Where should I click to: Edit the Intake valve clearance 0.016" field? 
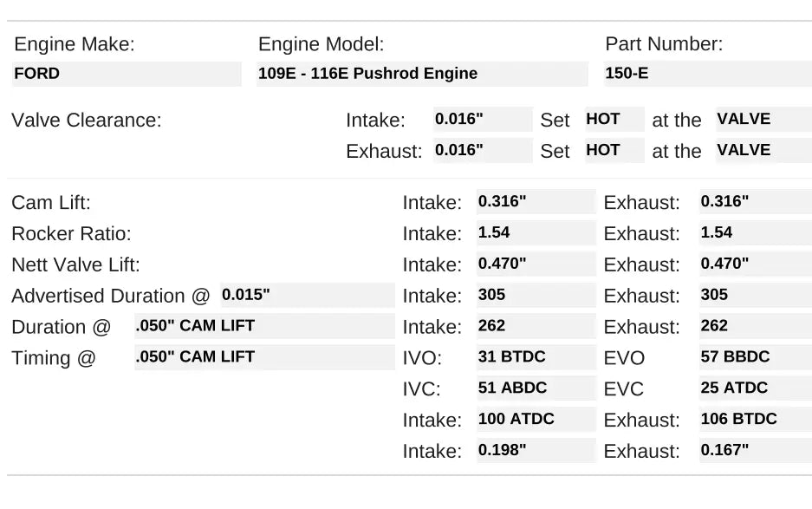(483, 120)
